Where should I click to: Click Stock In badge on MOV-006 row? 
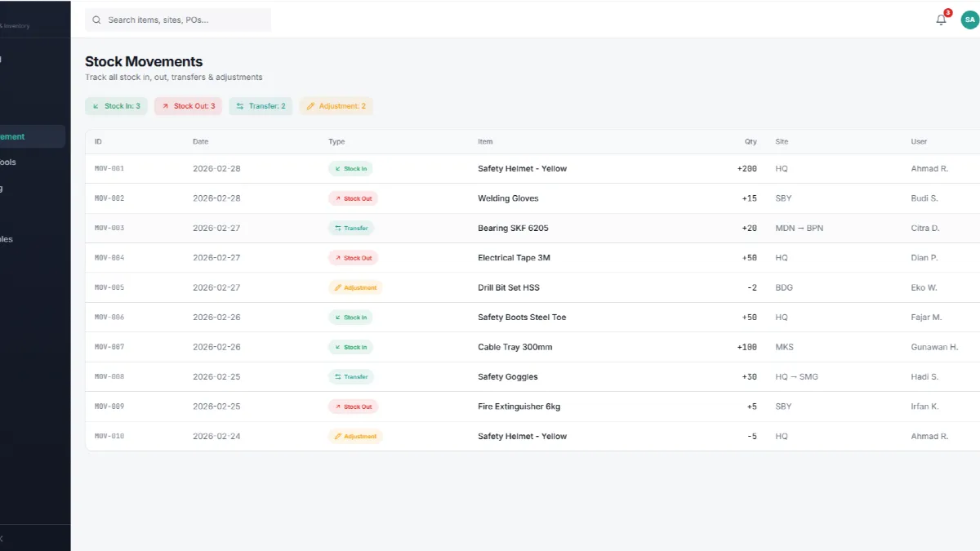[x=350, y=318]
